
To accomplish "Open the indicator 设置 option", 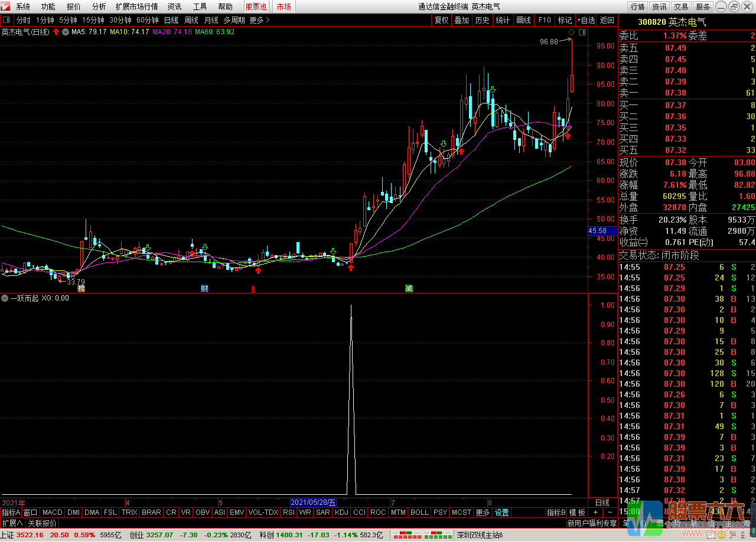I will (x=502, y=512).
